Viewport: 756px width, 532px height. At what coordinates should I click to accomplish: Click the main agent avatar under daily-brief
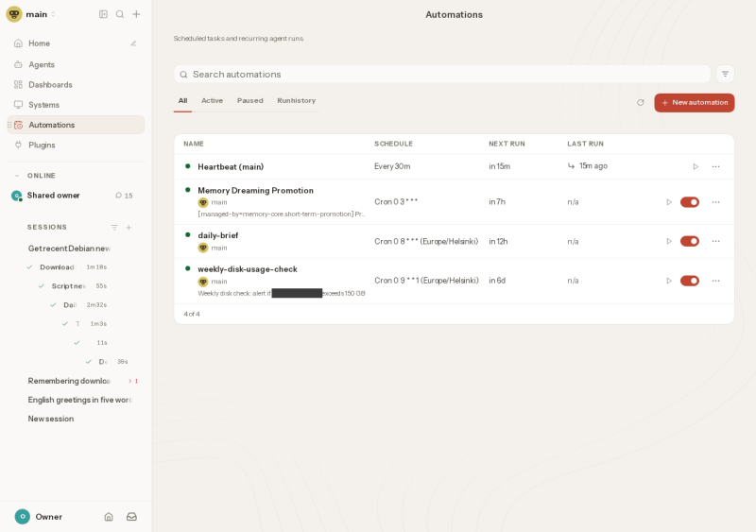pos(203,248)
